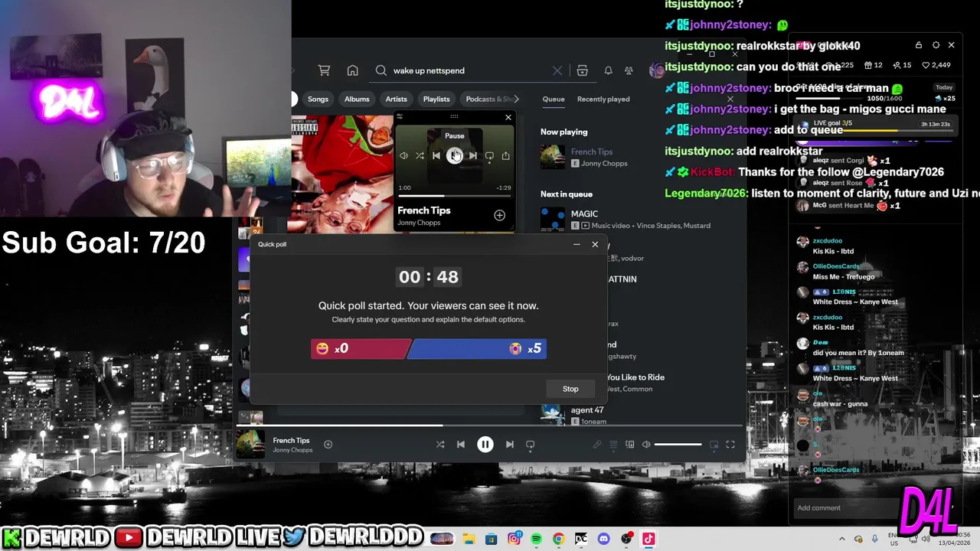Toggle shuffle in Spotify bottom player
The image size is (980, 551).
pos(440,444)
